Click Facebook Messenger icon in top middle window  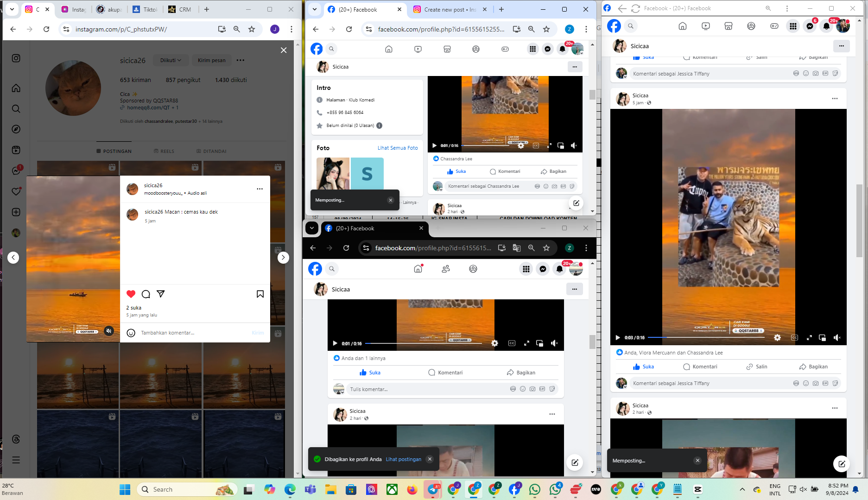click(548, 49)
